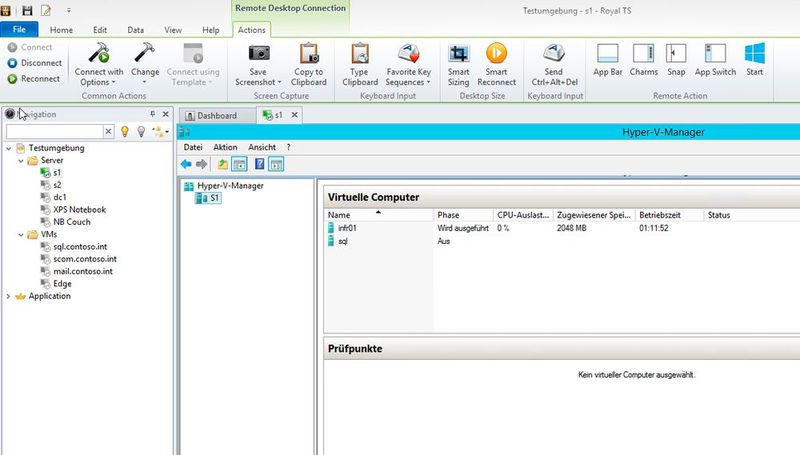This screenshot has height=455, width=800.
Task: Clear the navigation search box
Action: point(108,132)
